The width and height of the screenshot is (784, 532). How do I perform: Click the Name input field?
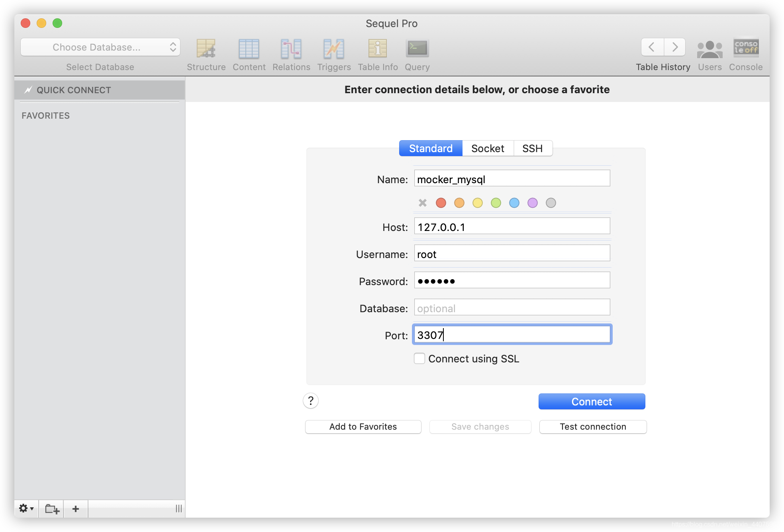(x=512, y=178)
